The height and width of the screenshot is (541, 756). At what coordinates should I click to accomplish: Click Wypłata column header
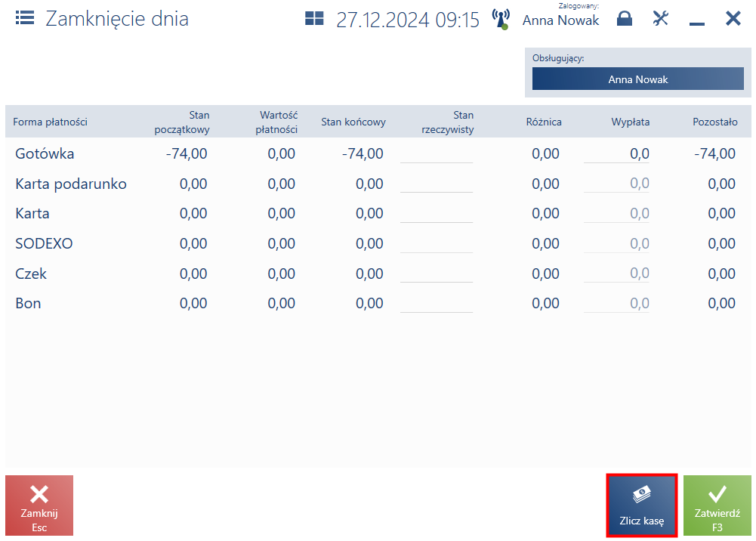coord(631,122)
